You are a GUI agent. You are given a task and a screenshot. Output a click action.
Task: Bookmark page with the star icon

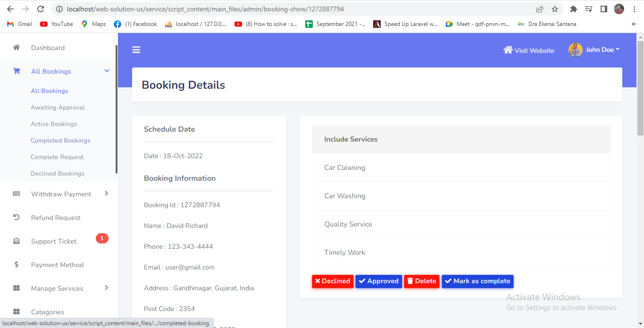pos(555,9)
